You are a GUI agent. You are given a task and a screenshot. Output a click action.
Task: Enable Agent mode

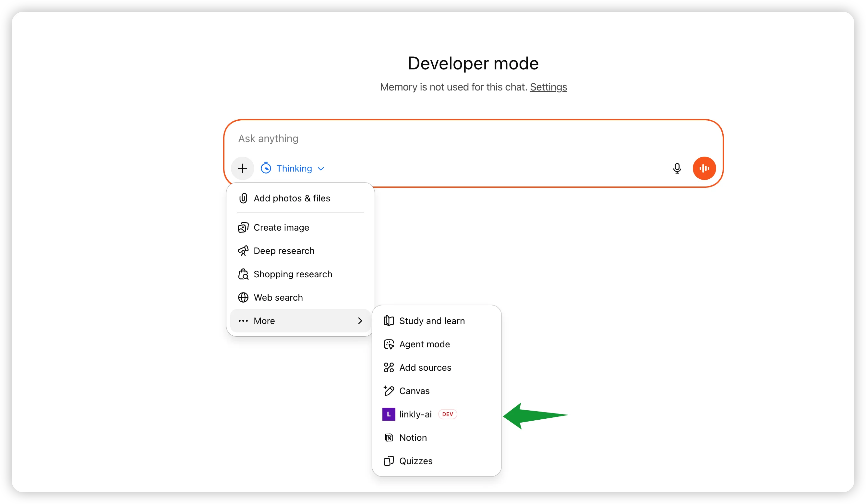[x=425, y=344]
